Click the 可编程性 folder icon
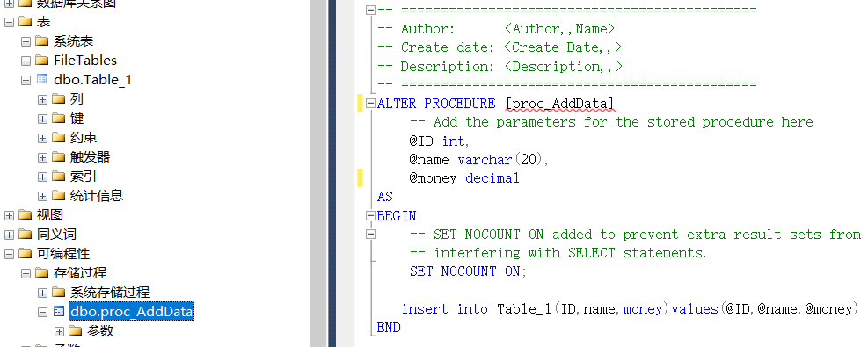The height and width of the screenshot is (347, 868). coord(25,253)
